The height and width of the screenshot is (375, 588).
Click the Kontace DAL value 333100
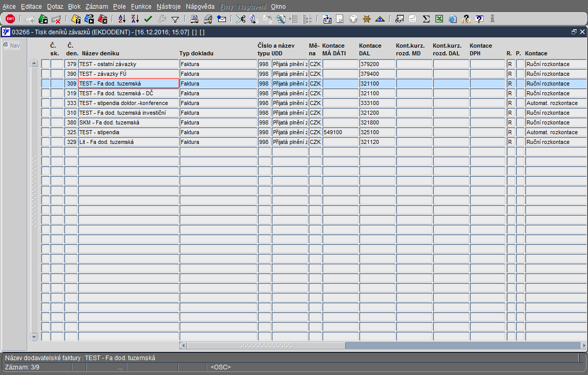377,103
